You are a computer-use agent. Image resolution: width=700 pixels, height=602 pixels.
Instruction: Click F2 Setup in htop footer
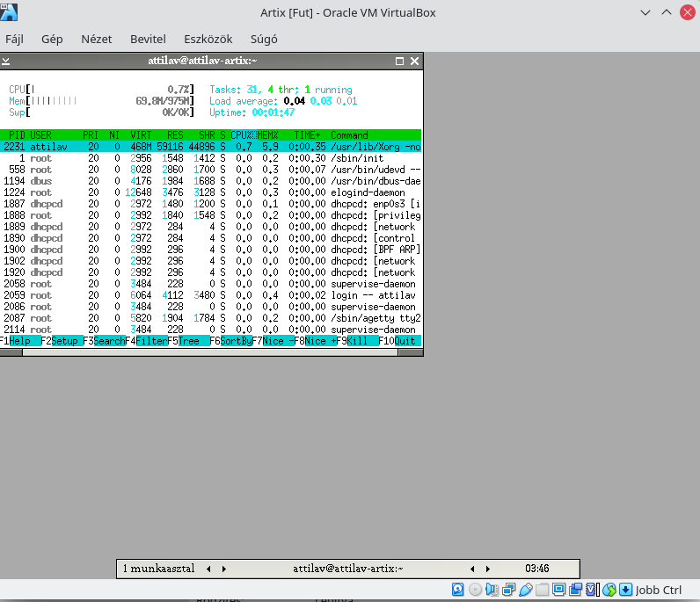[x=62, y=341]
